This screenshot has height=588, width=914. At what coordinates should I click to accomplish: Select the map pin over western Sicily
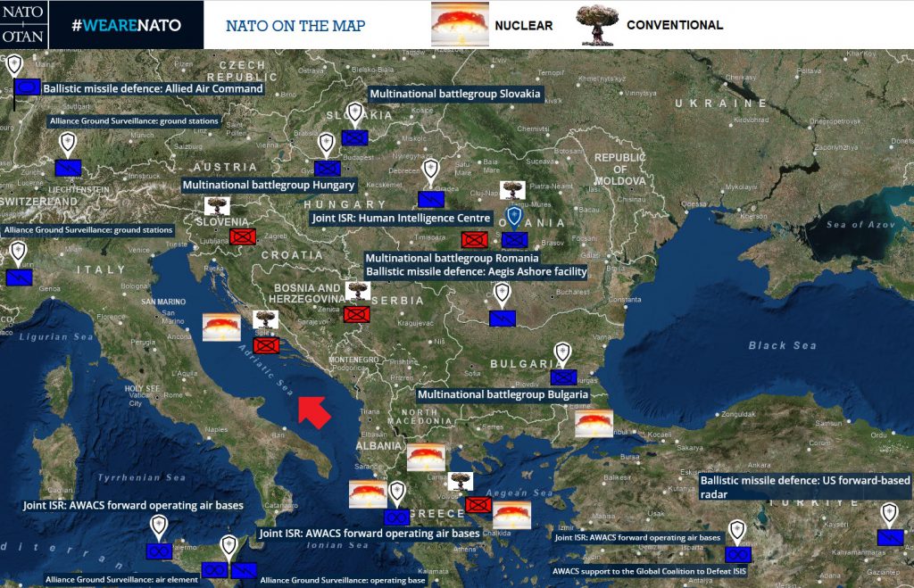159,526
